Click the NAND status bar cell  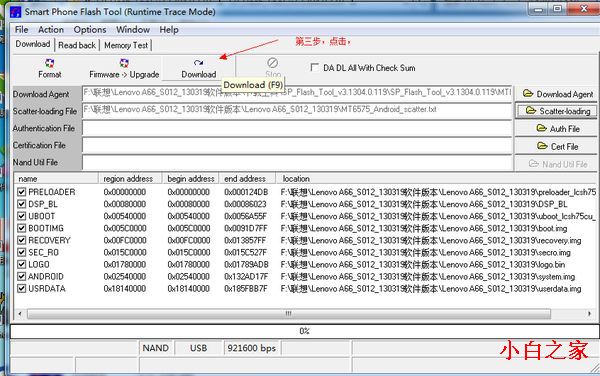tap(156, 348)
